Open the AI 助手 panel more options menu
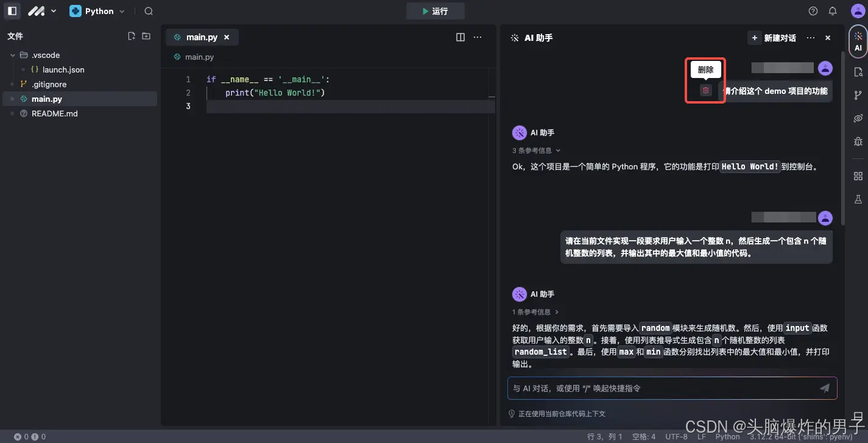Screen dimensions: 868x443 click(x=810, y=37)
